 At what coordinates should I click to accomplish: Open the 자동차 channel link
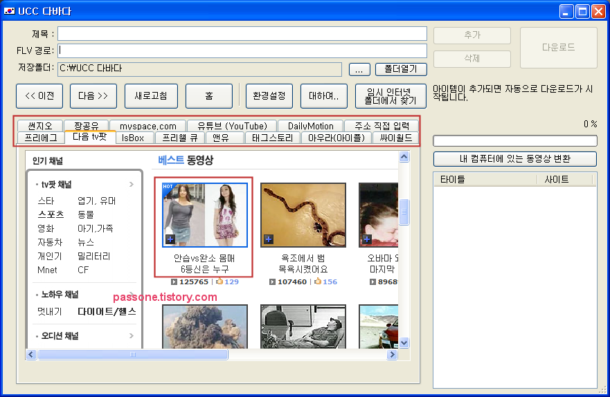coord(50,242)
